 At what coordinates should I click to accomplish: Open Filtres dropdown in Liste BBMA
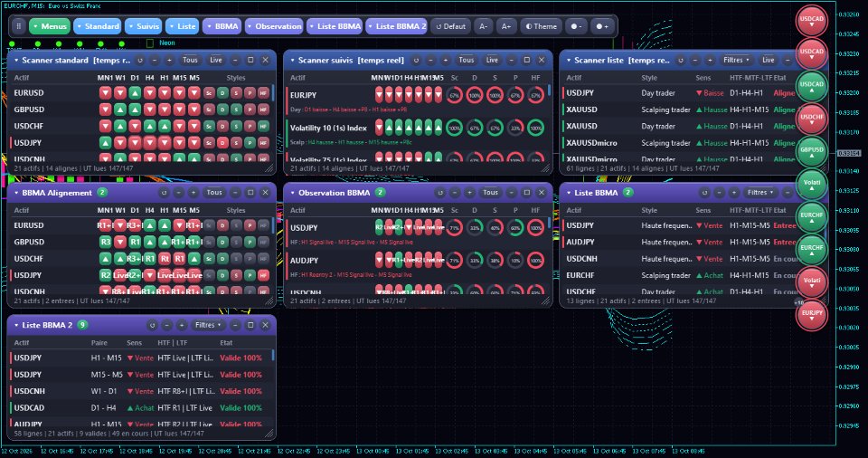pos(759,193)
